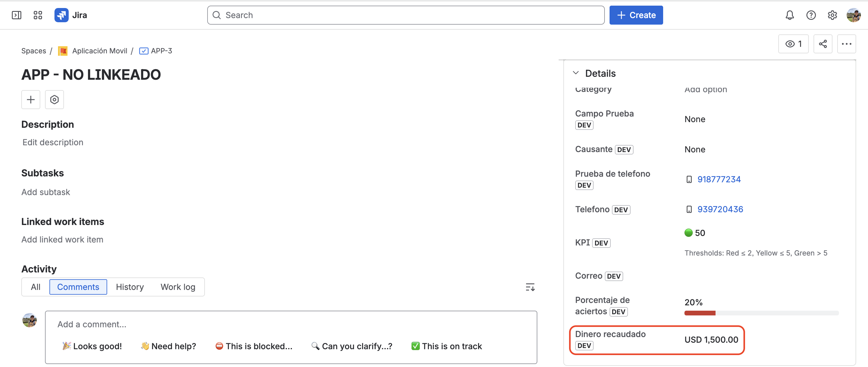Screen dimensions: 868x367
Task: Toggle the watch eye button
Action: [x=793, y=44]
